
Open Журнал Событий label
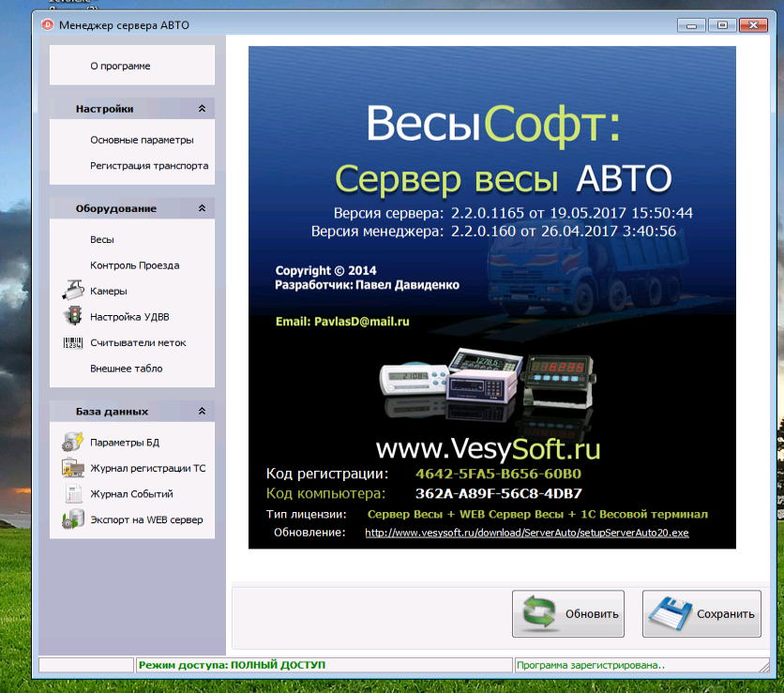click(131, 494)
